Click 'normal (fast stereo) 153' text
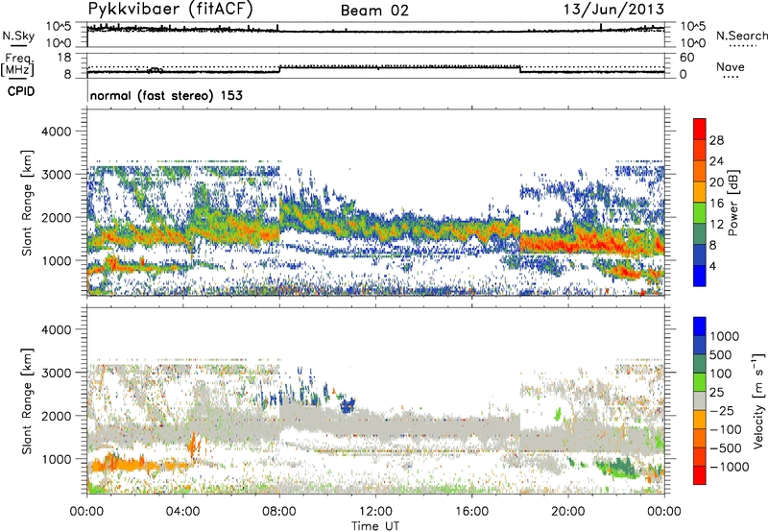 (x=166, y=95)
